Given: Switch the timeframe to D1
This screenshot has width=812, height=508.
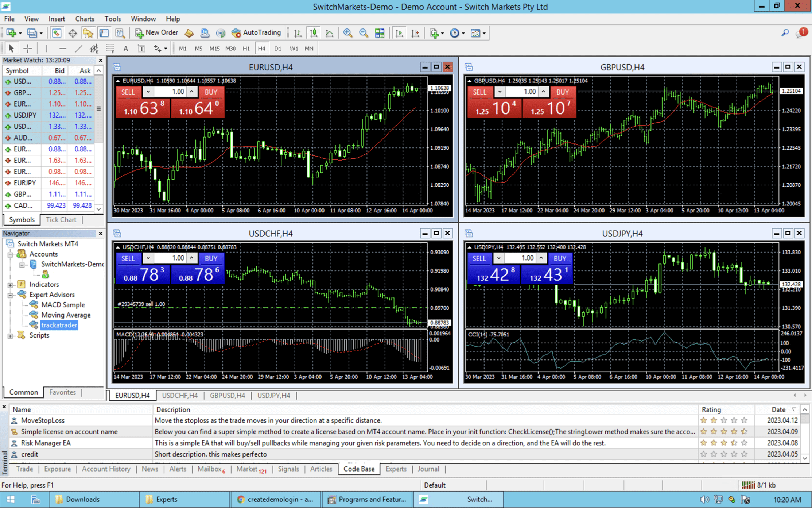Looking at the screenshot, I should [x=278, y=49].
